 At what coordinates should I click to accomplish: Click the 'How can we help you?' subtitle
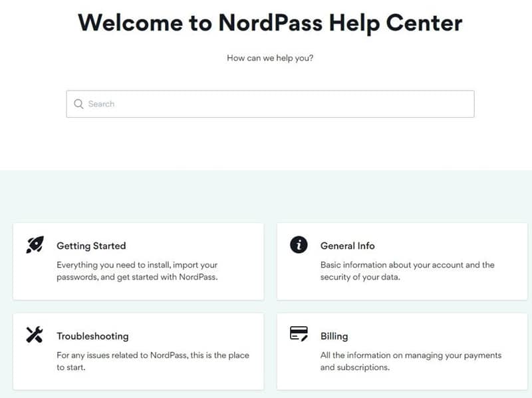[270, 58]
